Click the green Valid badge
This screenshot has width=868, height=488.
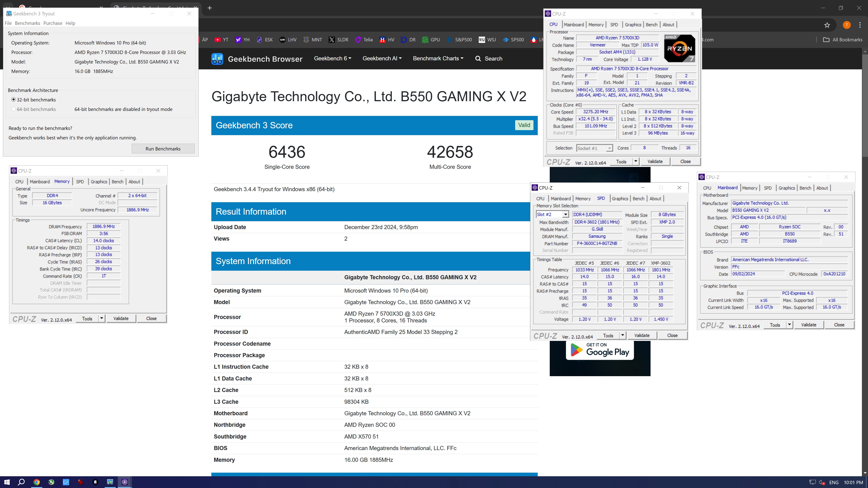pos(524,125)
